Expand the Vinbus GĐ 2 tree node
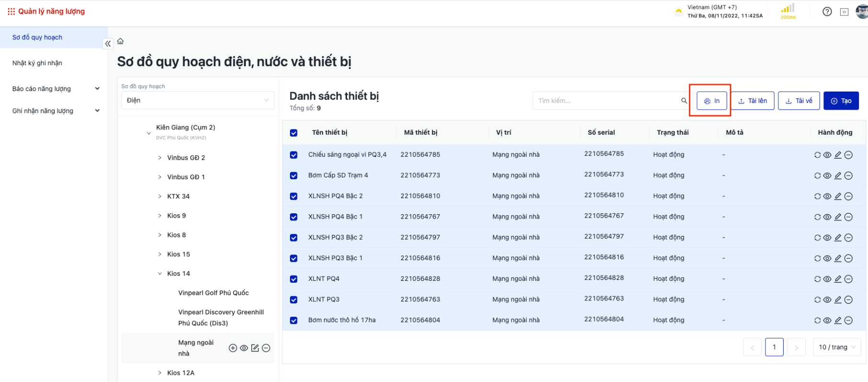The image size is (868, 382). click(x=160, y=158)
